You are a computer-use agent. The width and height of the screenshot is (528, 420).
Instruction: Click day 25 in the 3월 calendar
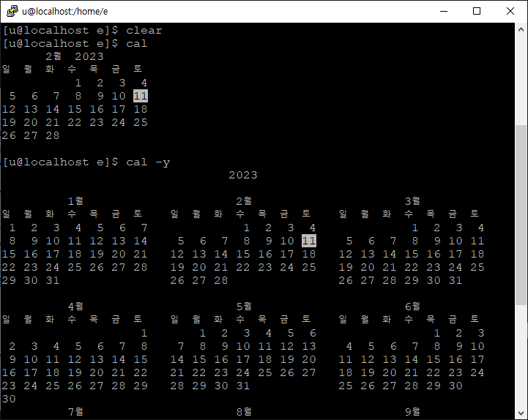[x=477, y=268]
